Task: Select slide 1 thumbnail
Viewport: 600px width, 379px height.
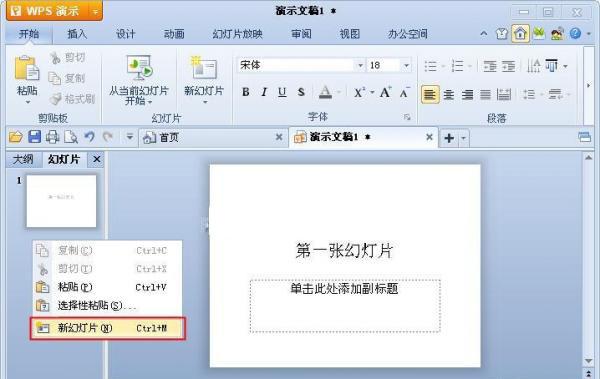Action: click(x=61, y=201)
